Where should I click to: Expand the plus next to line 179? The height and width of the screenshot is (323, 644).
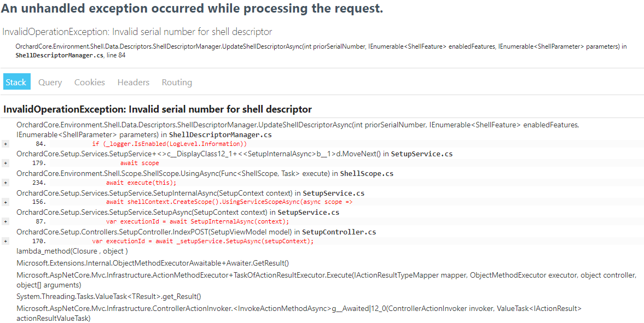[x=5, y=163]
